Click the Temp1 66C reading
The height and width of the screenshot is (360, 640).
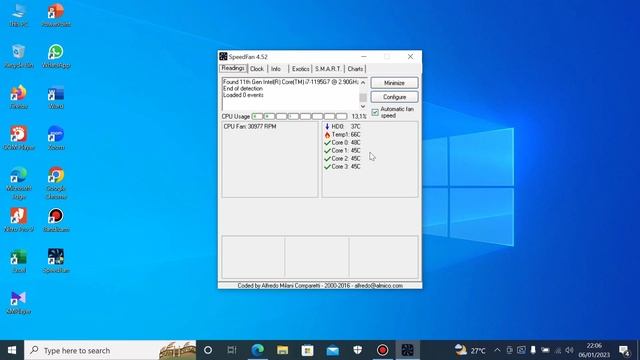click(x=342, y=134)
